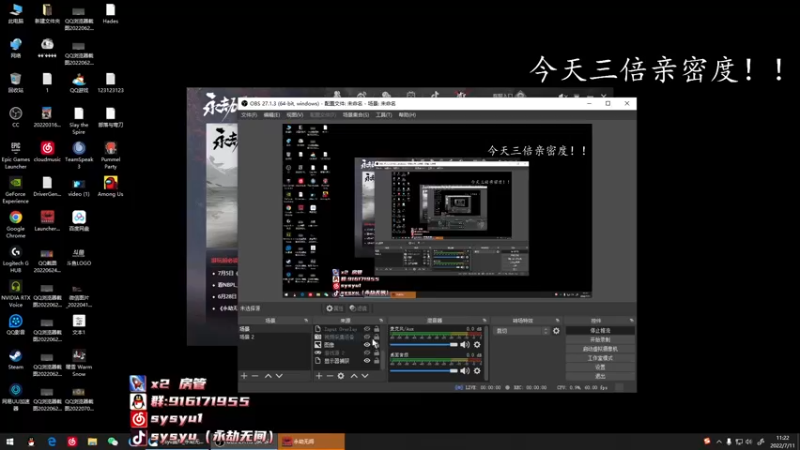The height and width of the screenshot is (450, 800).
Task: Toggle visibility of 图像 source
Action: coord(367,345)
